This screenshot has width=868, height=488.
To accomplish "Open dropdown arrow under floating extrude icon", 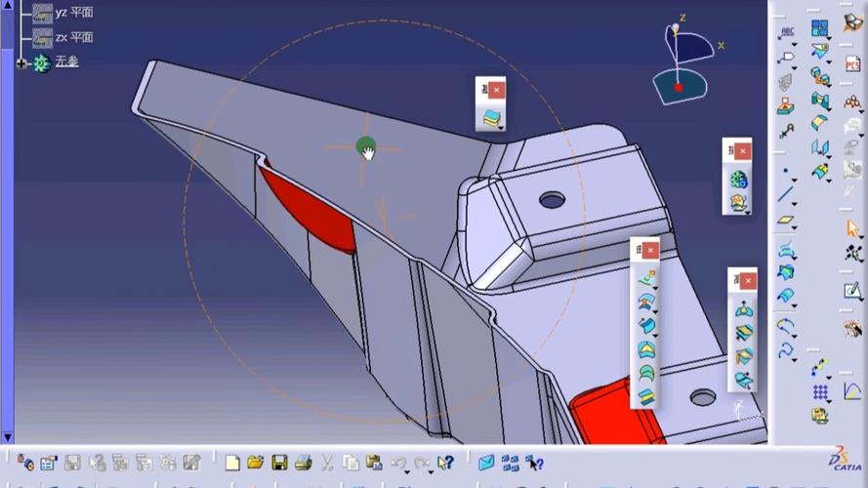I will coord(501,128).
